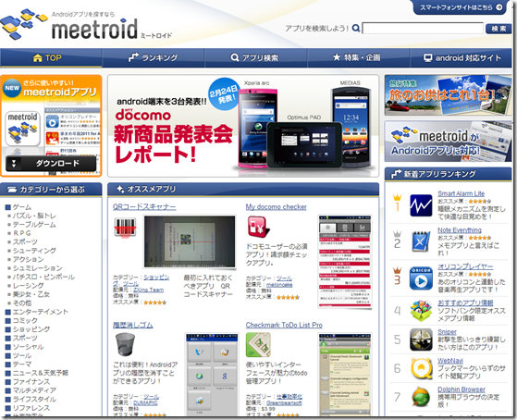Open the 履歴消しゴム title link
Image resolution: width=517 pixels, height=420 pixels.
[132, 325]
